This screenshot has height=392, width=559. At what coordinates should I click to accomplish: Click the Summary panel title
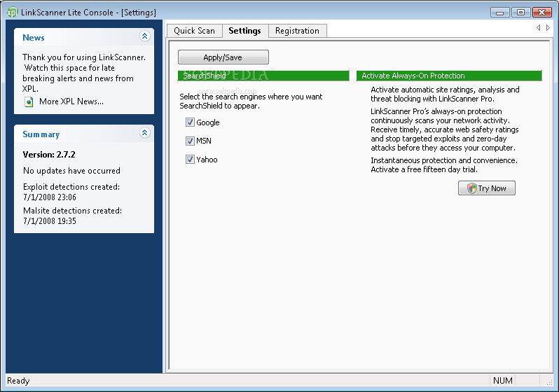pyautogui.click(x=41, y=134)
